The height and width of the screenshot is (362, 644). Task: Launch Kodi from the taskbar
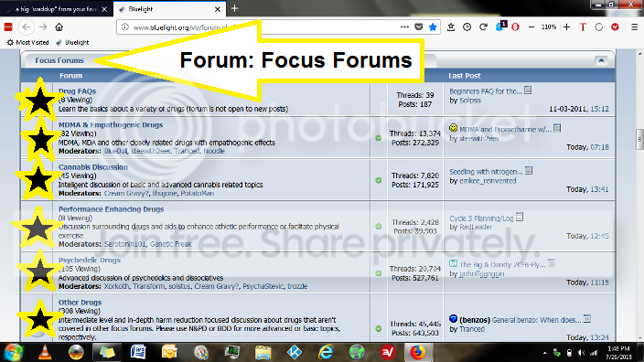[294, 352]
